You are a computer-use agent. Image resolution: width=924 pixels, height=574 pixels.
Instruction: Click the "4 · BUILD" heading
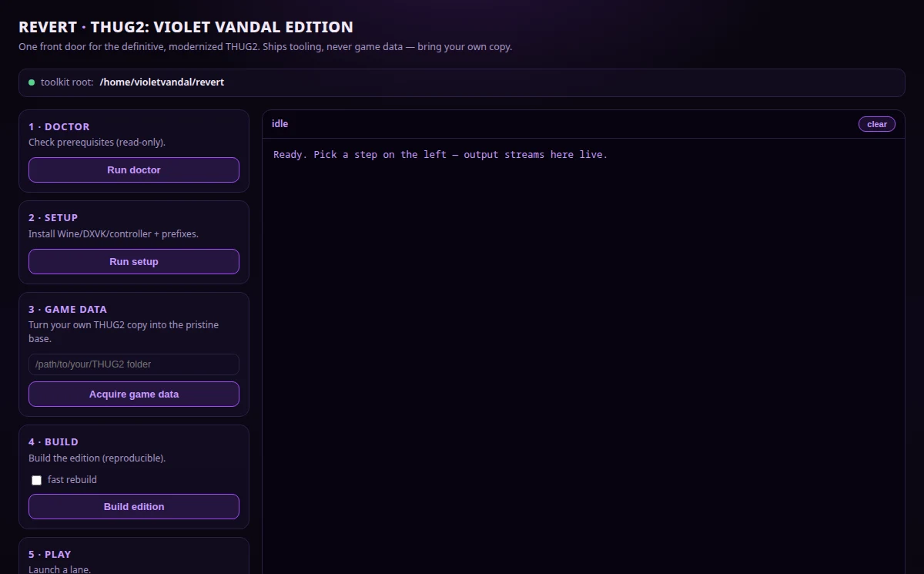[x=53, y=441]
